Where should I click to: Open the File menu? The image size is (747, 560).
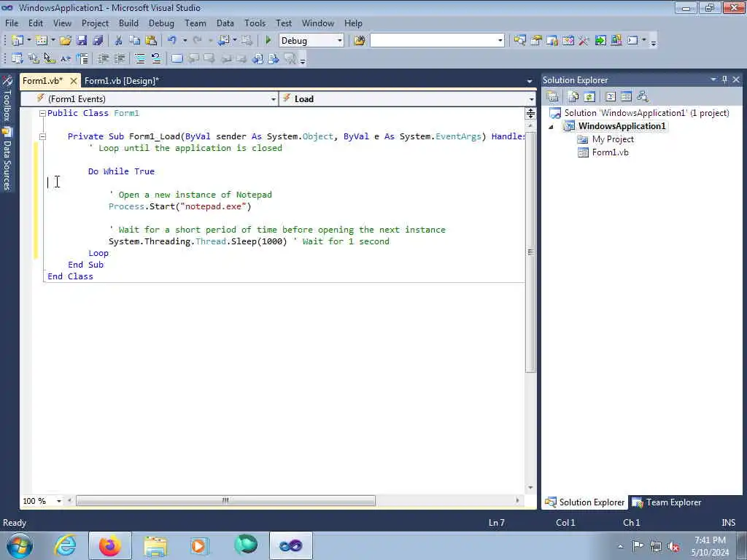click(12, 23)
